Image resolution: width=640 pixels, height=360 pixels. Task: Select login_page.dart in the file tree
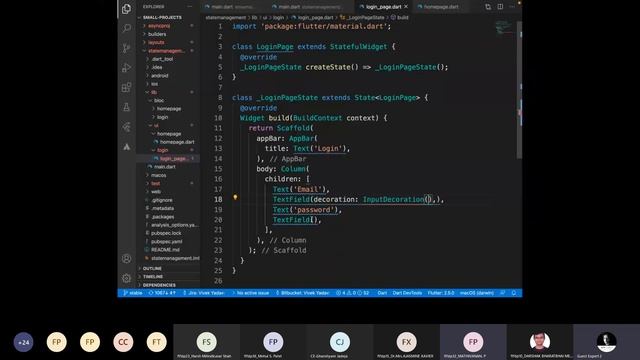[x=174, y=158]
